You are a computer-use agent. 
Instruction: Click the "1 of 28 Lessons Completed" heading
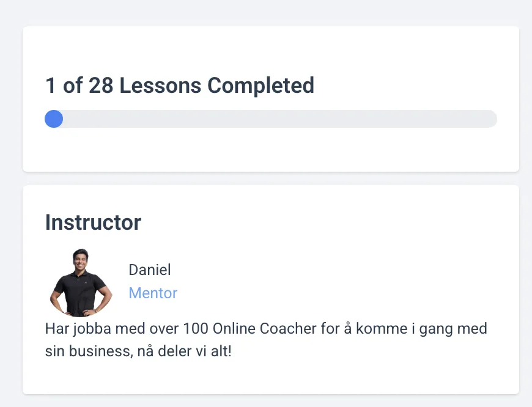point(180,85)
